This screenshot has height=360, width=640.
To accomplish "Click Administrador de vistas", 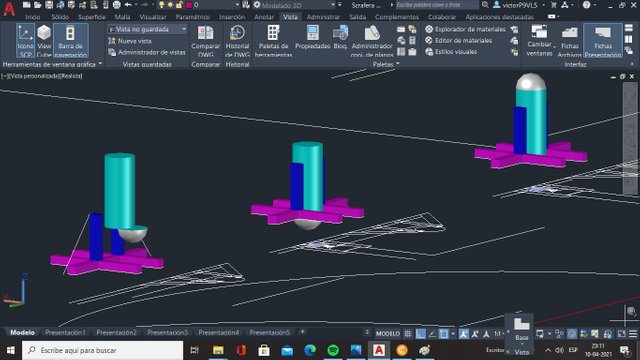I will (147, 52).
